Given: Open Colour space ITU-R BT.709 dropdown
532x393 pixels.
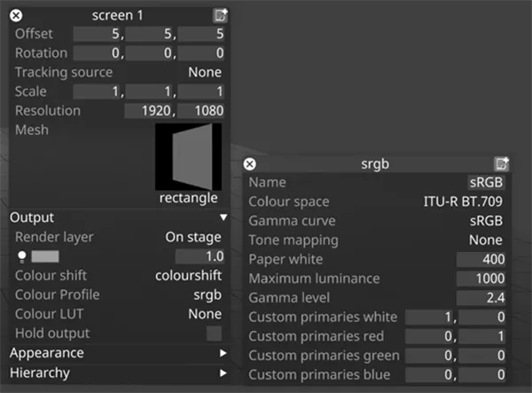Looking at the screenshot, I should 463,201.
